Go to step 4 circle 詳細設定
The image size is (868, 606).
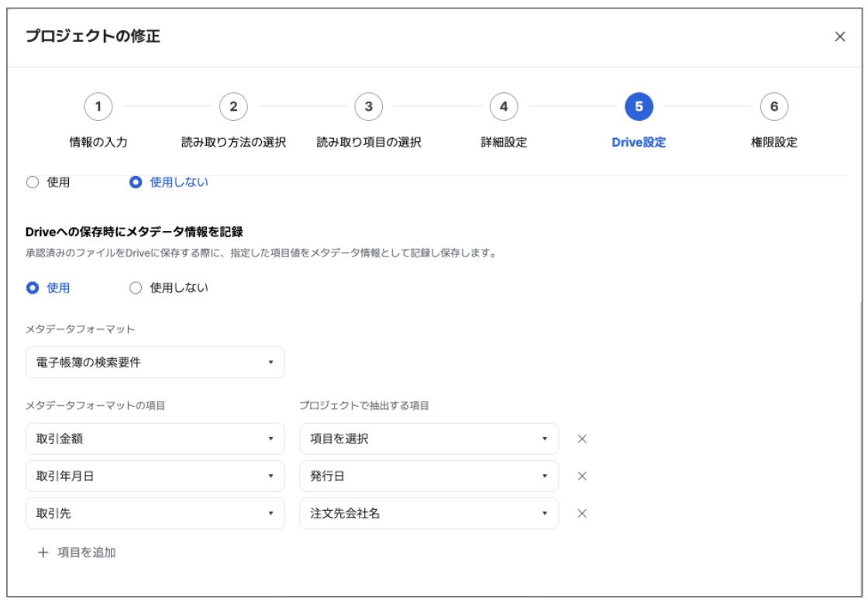[504, 106]
